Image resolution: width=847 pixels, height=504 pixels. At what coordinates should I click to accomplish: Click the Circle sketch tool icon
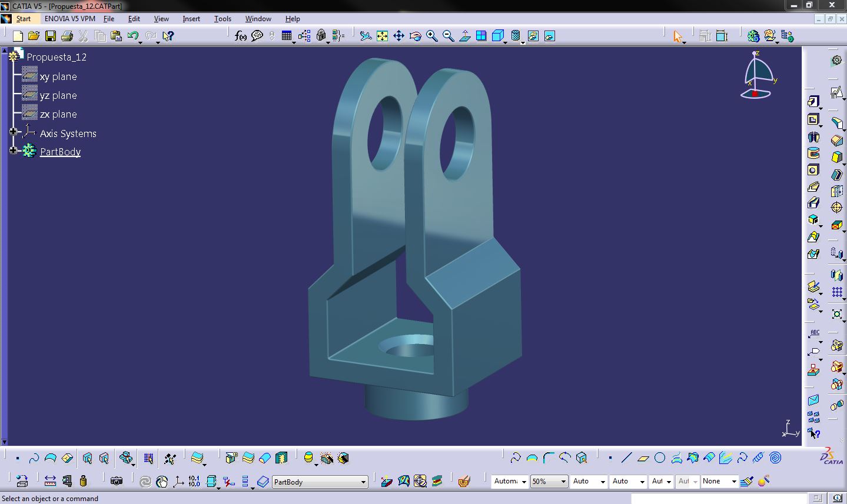coord(660,458)
